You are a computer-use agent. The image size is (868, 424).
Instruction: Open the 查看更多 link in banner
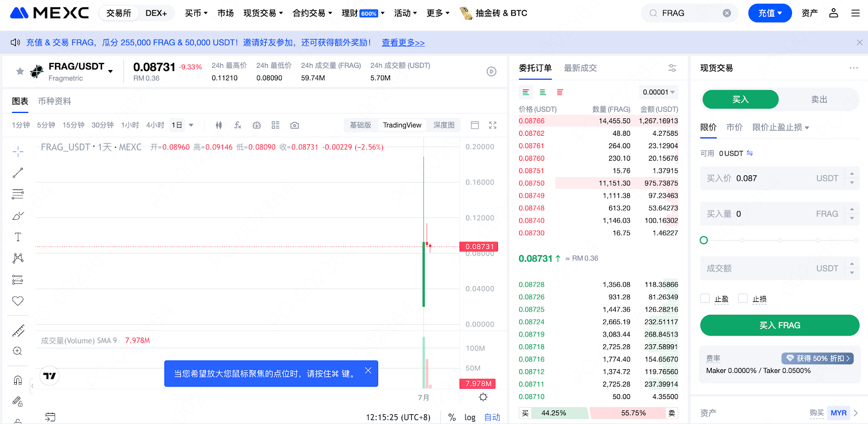pos(403,42)
